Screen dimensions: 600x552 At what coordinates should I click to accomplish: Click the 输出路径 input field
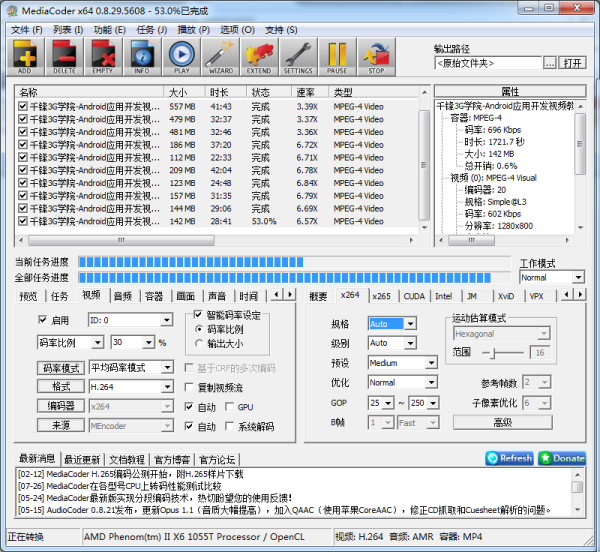coord(488,63)
